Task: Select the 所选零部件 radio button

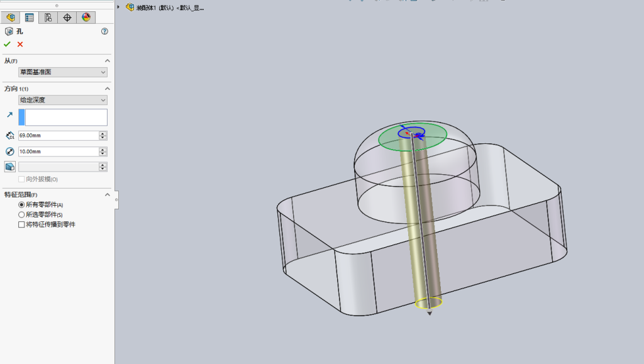Action: [21, 214]
